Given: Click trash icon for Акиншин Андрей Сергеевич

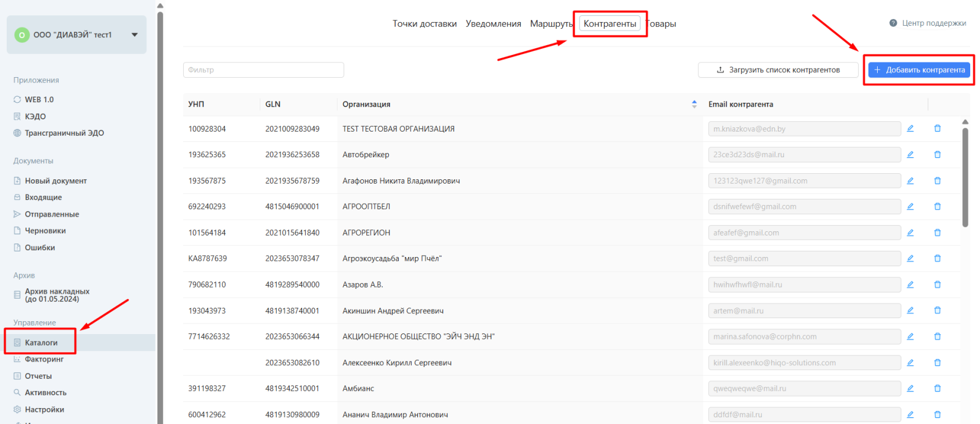Looking at the screenshot, I should [937, 311].
